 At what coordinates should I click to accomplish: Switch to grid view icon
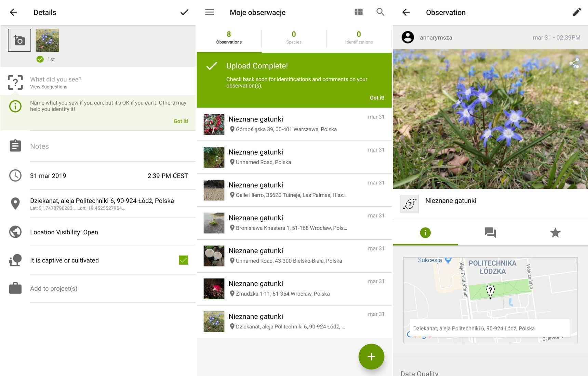click(359, 12)
